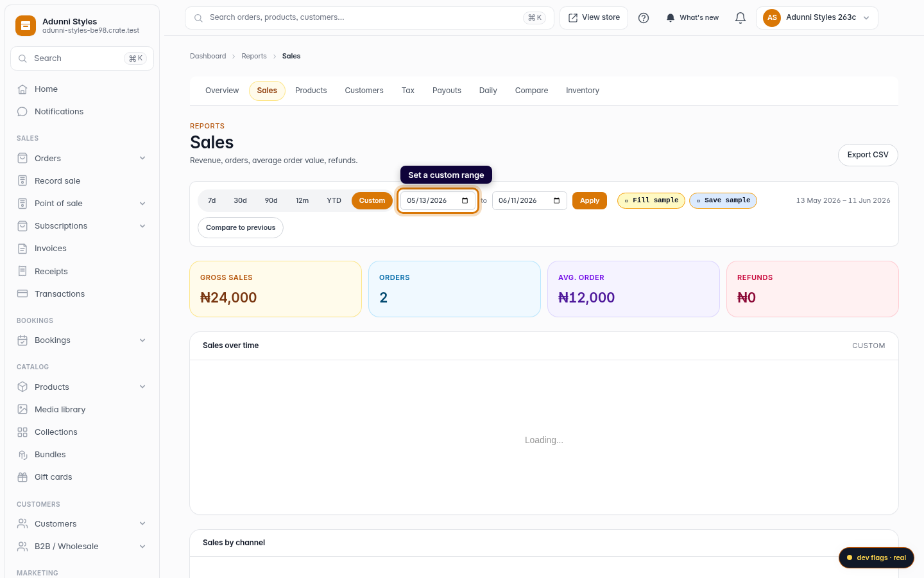Click the B2B / Wholesale icon

click(22, 547)
